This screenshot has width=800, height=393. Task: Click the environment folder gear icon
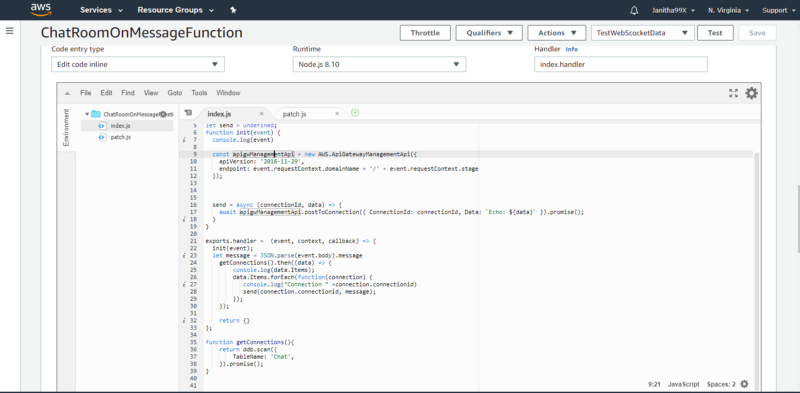pos(164,114)
